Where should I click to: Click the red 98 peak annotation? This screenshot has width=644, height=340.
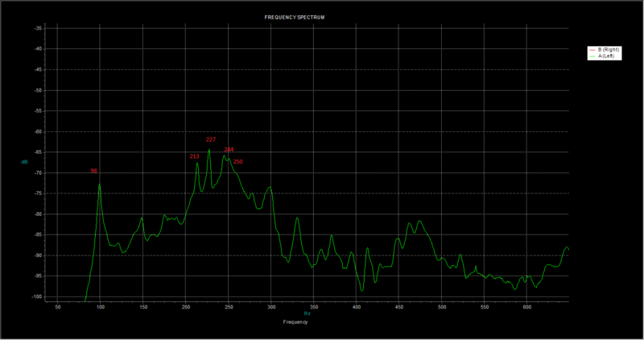click(x=93, y=171)
